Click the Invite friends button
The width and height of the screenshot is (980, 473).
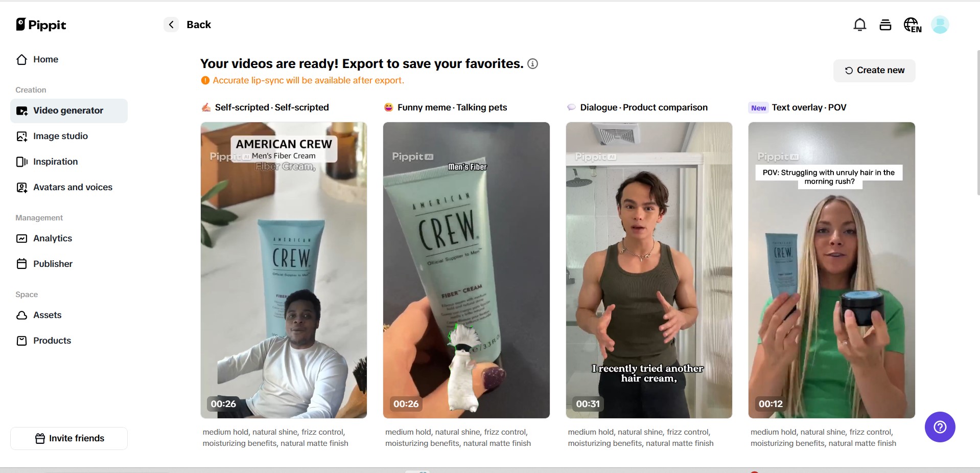coord(69,438)
